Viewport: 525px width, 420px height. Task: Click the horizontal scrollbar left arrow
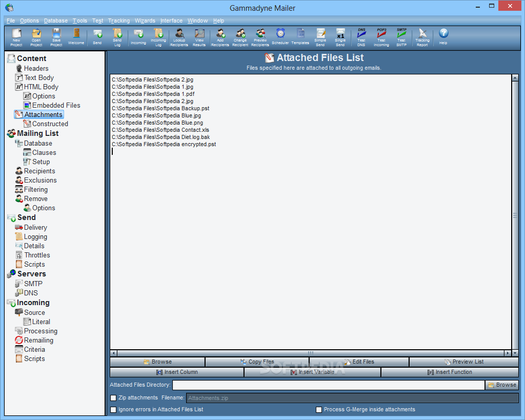[x=114, y=353]
